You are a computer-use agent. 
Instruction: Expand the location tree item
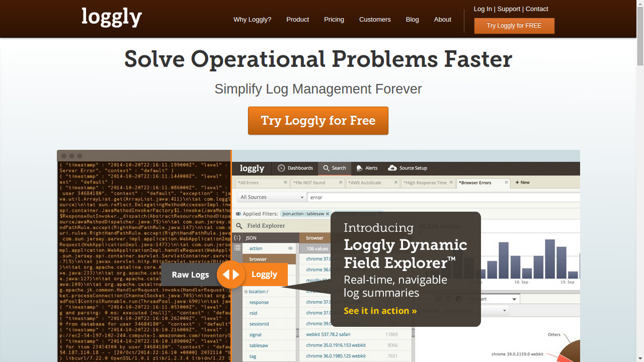pos(246,292)
